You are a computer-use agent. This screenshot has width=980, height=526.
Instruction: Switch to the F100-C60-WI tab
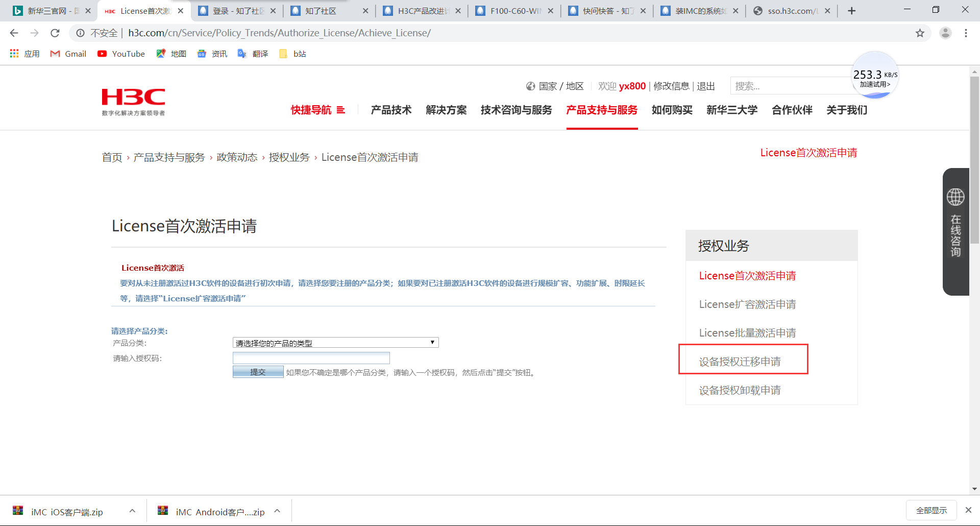pos(515,11)
